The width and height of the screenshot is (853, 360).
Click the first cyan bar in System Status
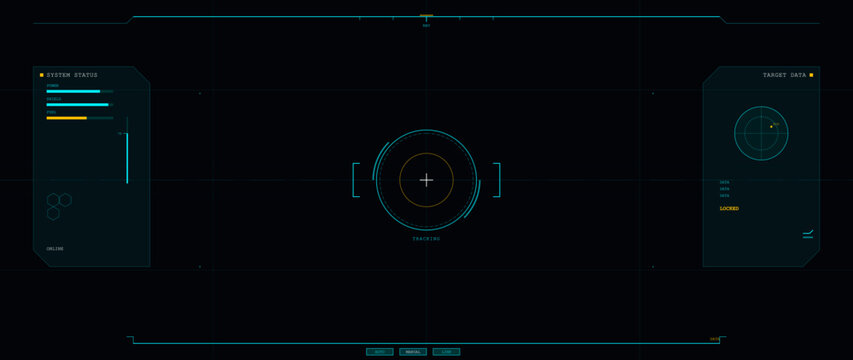(80, 91)
